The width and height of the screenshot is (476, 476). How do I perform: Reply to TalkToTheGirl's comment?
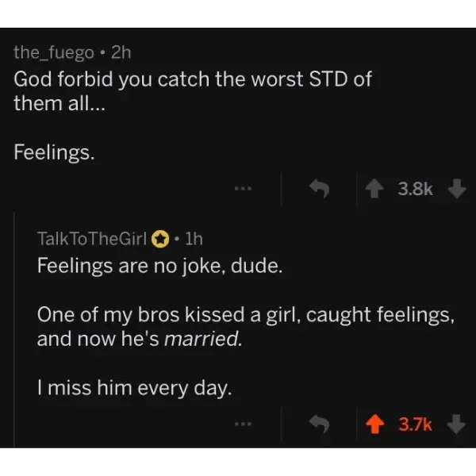[319, 424]
